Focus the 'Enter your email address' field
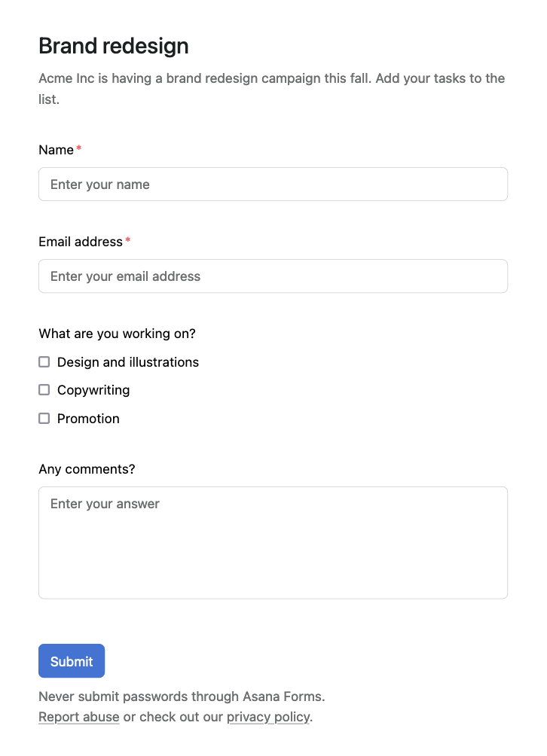The image size is (547, 756). [x=273, y=276]
